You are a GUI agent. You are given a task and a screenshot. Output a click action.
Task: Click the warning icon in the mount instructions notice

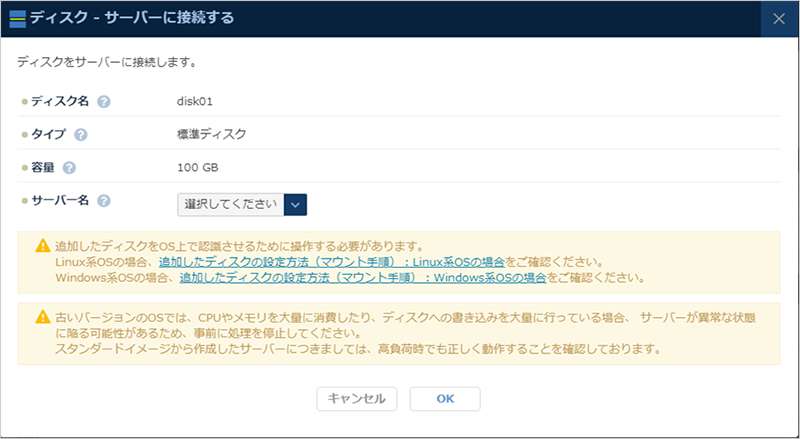[43, 246]
